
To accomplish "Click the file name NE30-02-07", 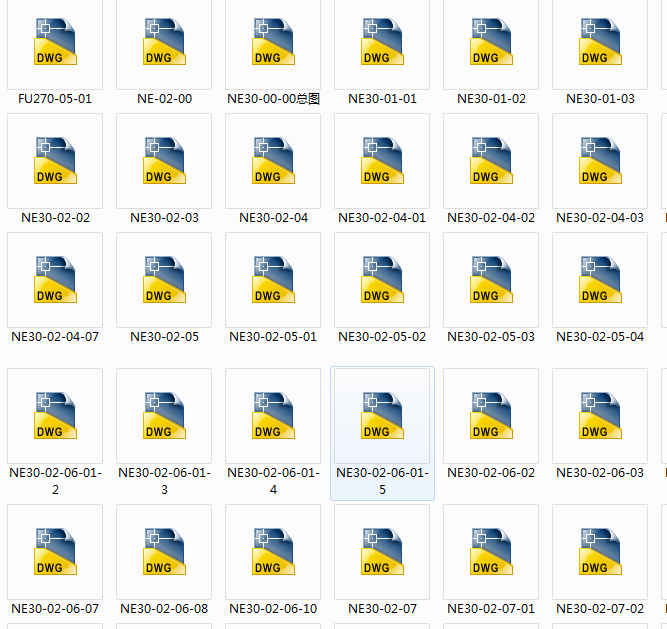I will (382, 609).
